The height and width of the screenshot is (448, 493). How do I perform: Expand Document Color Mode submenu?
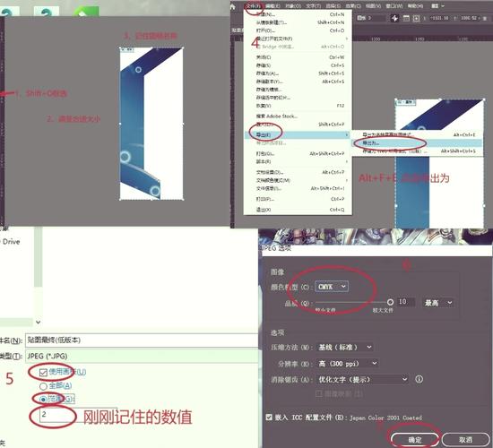(x=298, y=180)
